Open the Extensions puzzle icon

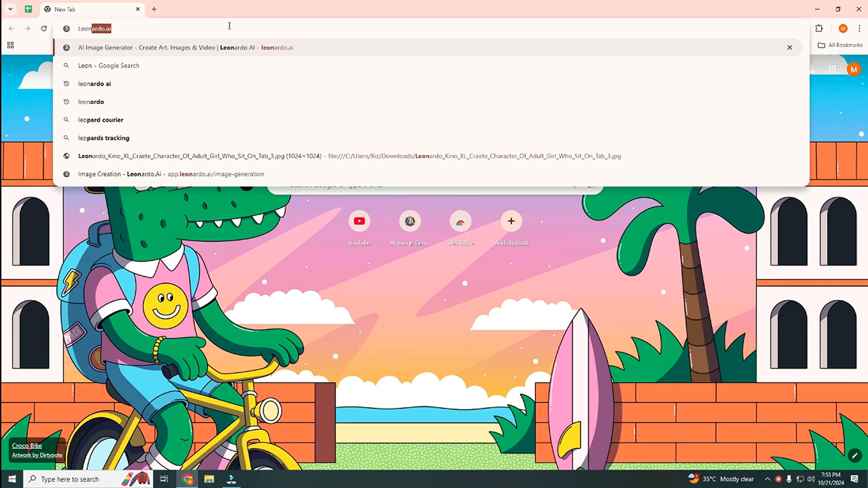click(x=819, y=28)
